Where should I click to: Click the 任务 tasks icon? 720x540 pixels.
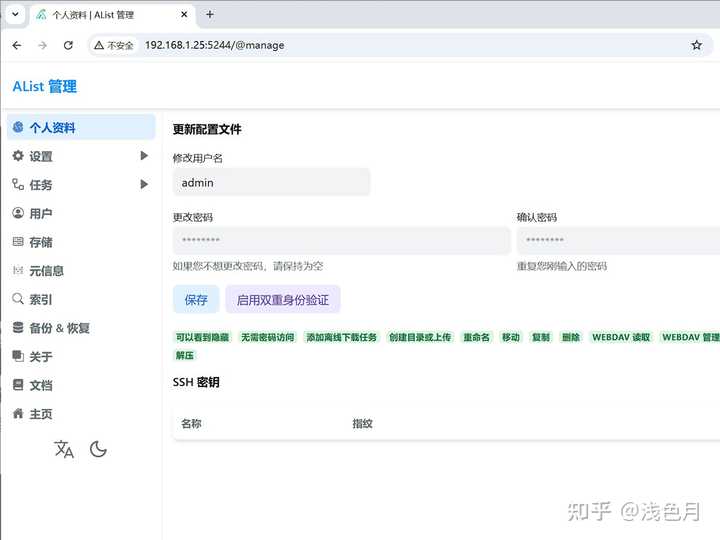point(18,185)
